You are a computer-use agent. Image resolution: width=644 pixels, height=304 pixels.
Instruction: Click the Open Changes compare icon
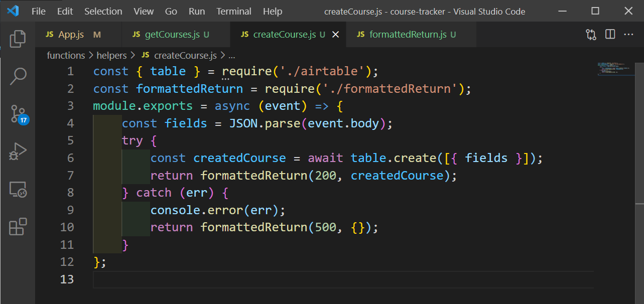click(591, 35)
